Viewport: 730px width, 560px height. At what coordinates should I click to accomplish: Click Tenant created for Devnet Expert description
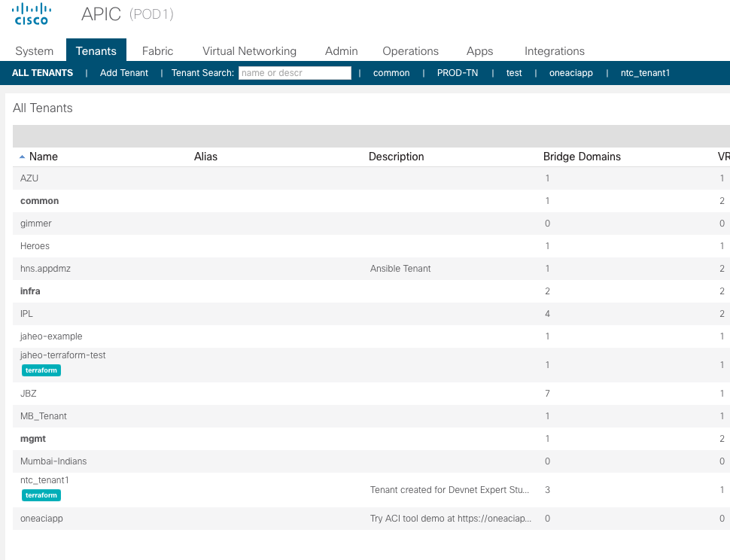coord(449,490)
